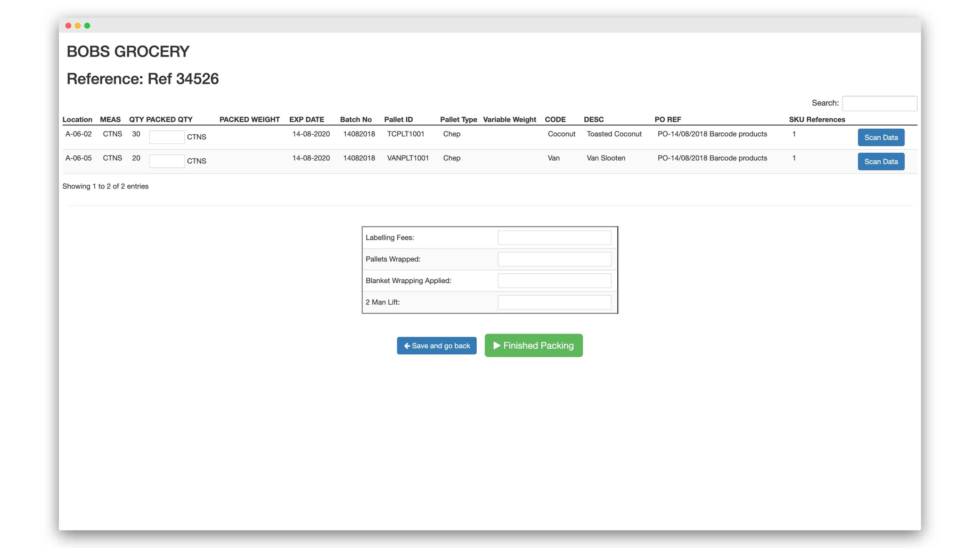The height and width of the screenshot is (548, 980).
Task: Sort table by Batch No header
Action: pos(356,119)
